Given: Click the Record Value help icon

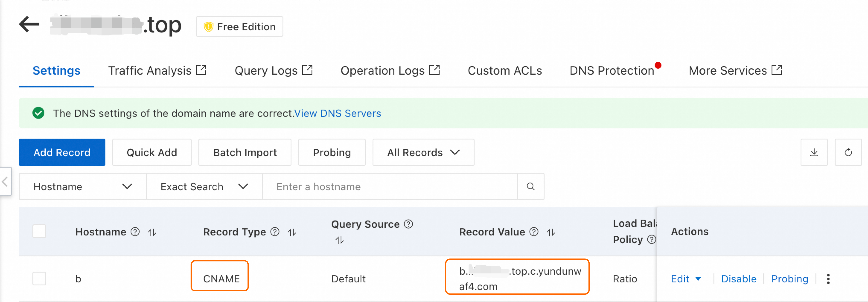Looking at the screenshot, I should point(534,232).
